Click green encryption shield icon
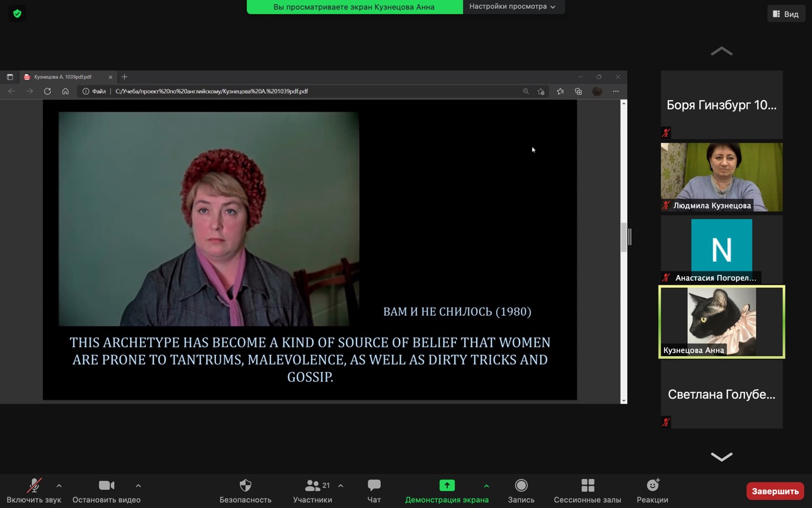 pos(17,14)
